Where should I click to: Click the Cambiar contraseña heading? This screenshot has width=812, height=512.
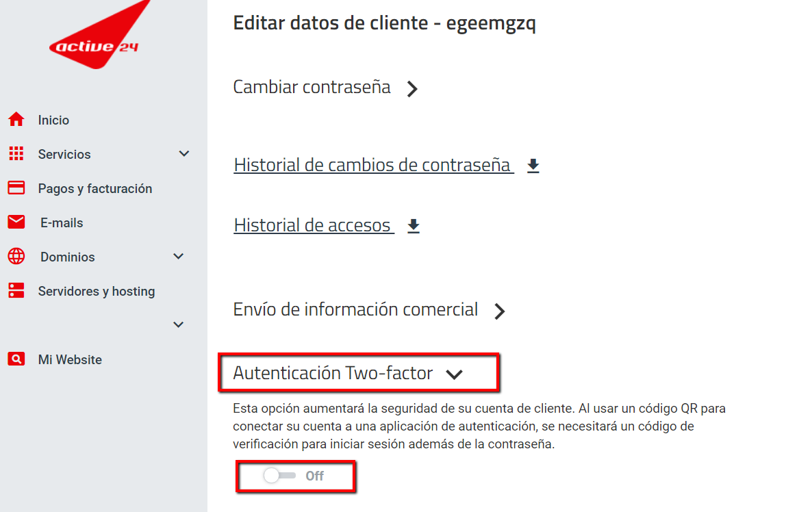pyautogui.click(x=312, y=88)
